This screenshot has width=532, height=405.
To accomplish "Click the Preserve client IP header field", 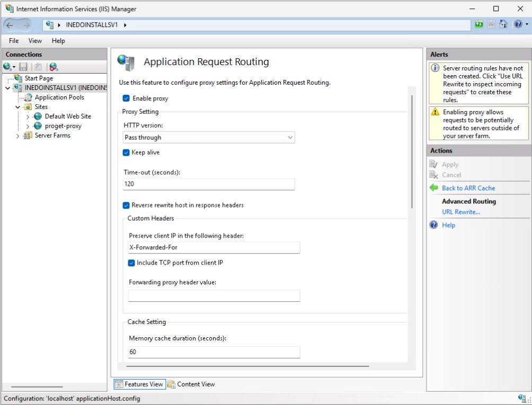I will (x=214, y=247).
